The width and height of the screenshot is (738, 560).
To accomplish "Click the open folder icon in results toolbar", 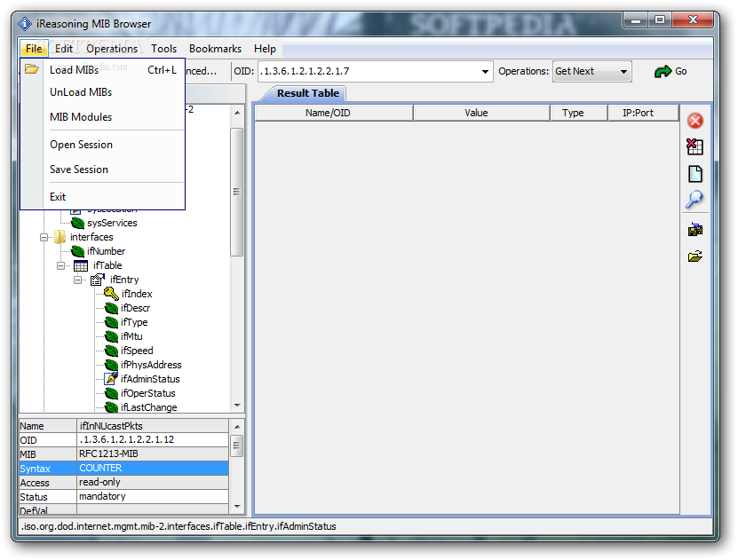I will tap(695, 256).
